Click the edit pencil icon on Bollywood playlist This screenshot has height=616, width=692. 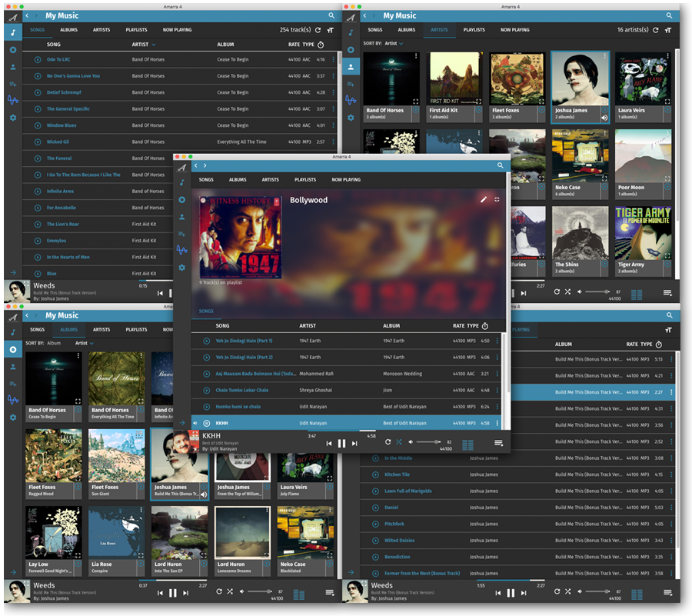coord(484,199)
